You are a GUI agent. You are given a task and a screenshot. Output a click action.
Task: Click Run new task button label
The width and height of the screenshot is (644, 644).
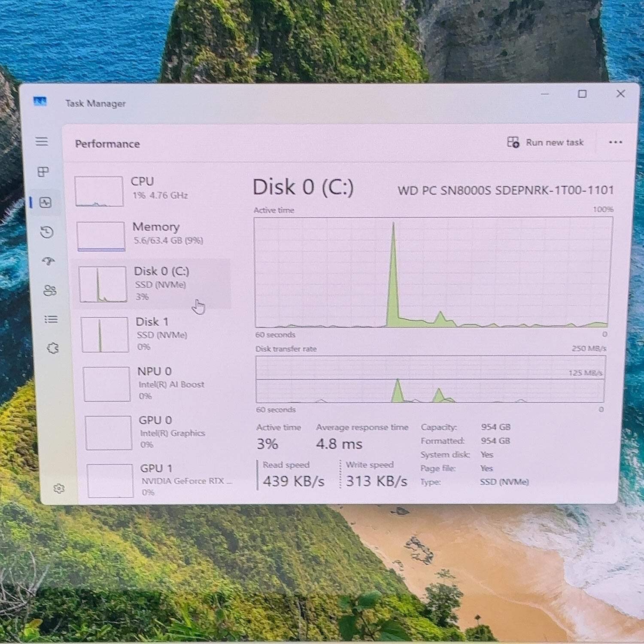click(x=555, y=143)
